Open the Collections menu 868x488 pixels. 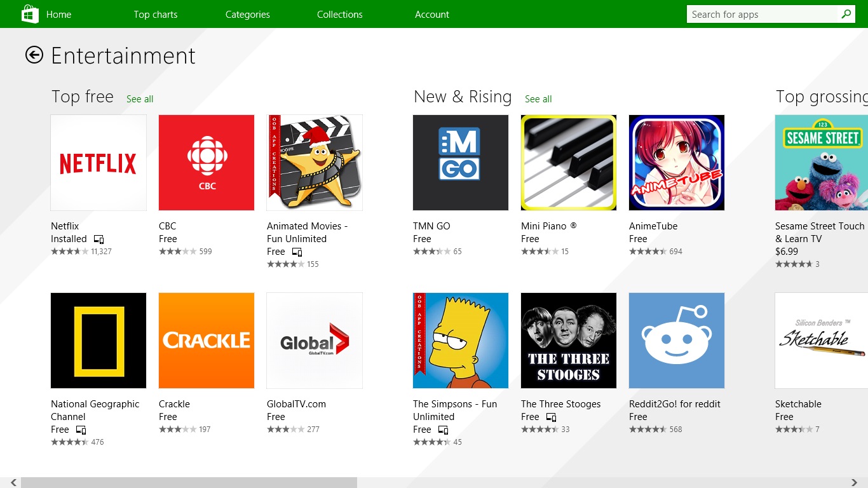340,14
